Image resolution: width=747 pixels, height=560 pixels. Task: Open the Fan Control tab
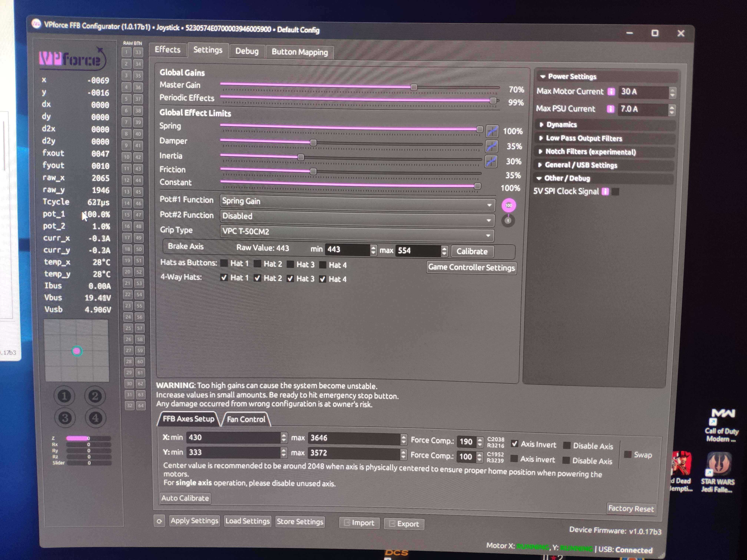[x=246, y=419]
